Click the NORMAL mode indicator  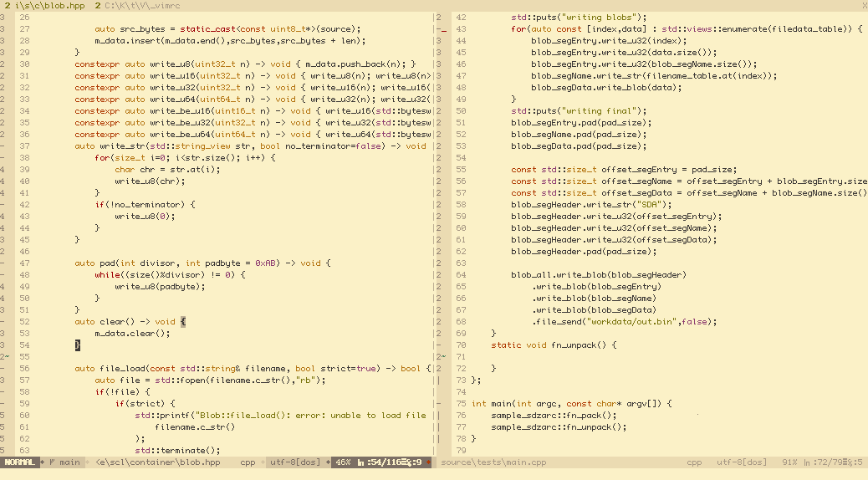[20, 462]
